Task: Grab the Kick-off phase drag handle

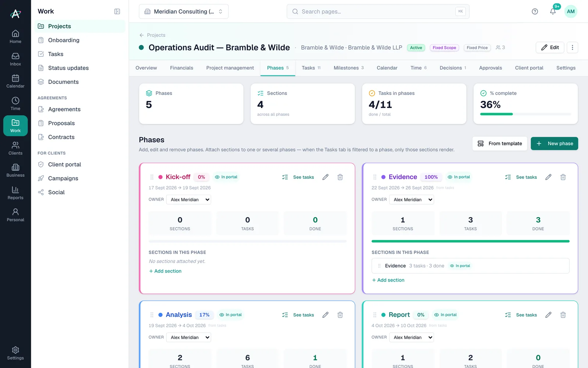Action: (152, 177)
